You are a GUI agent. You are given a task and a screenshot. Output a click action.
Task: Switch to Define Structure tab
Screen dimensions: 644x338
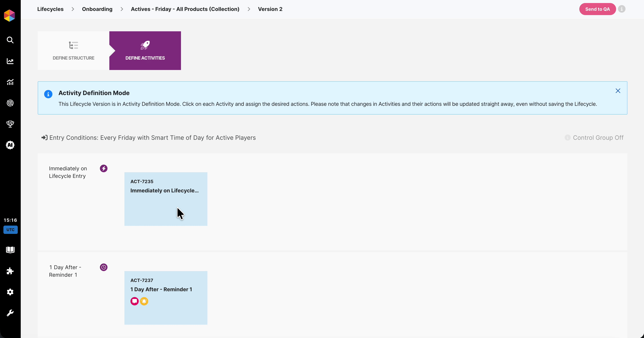(73, 51)
